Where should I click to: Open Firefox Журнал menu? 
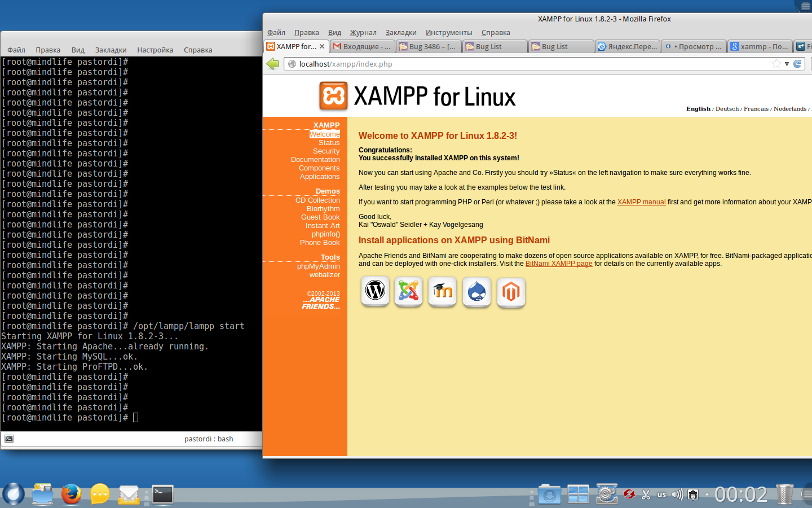coord(363,32)
